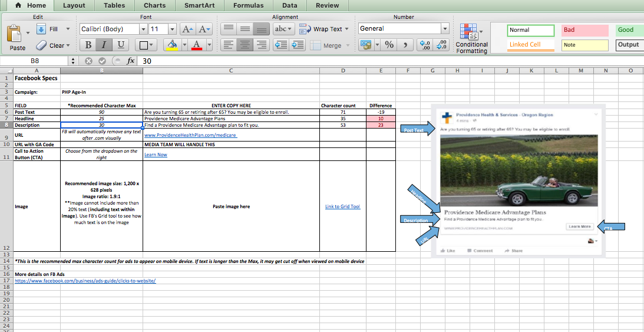644x332 pixels.
Task: Open the Tables tab
Action: (114, 5)
